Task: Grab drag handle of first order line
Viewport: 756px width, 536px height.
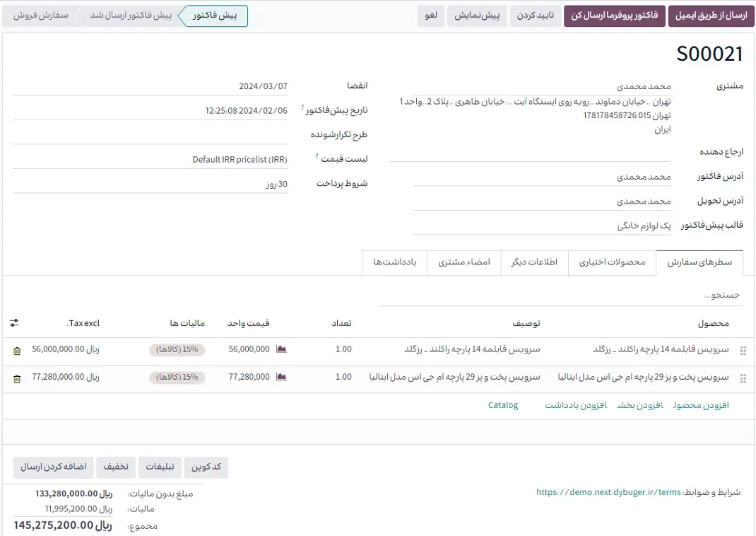Action: pos(743,351)
